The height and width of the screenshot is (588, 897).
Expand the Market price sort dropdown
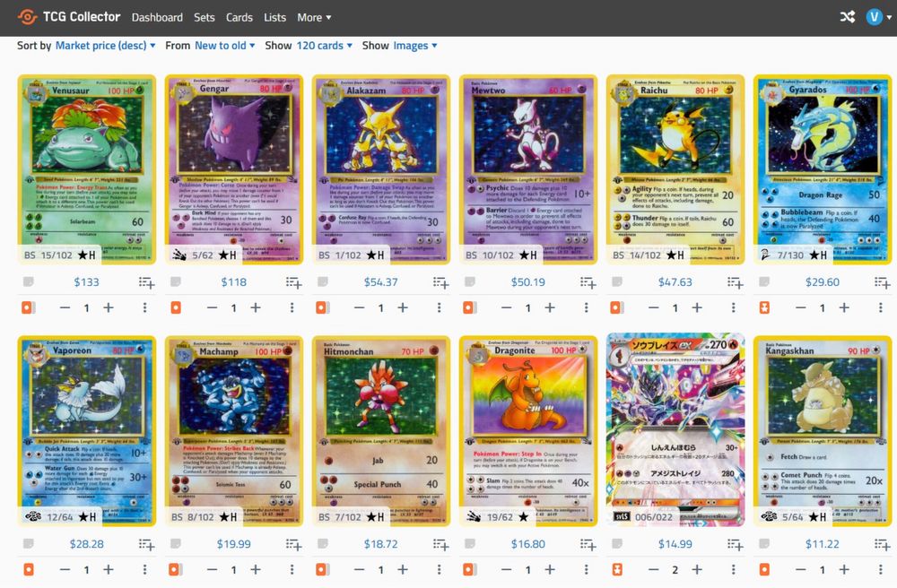coord(105,45)
